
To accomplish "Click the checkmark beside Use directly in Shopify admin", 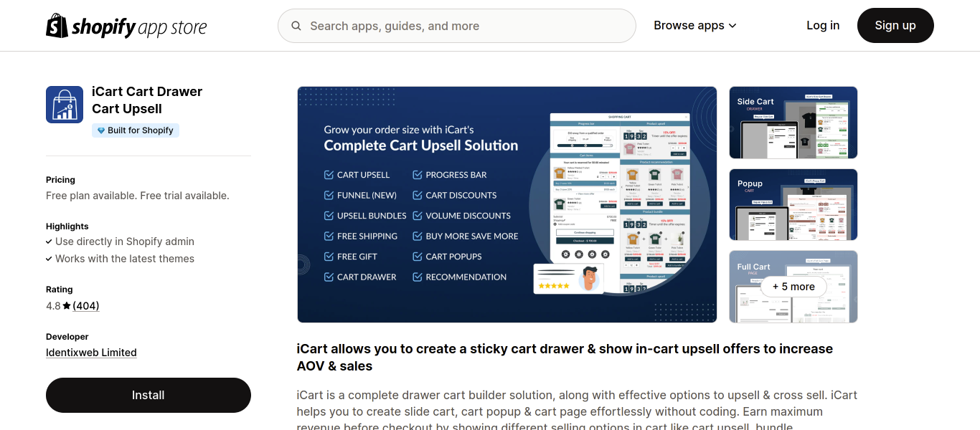I will tap(49, 242).
